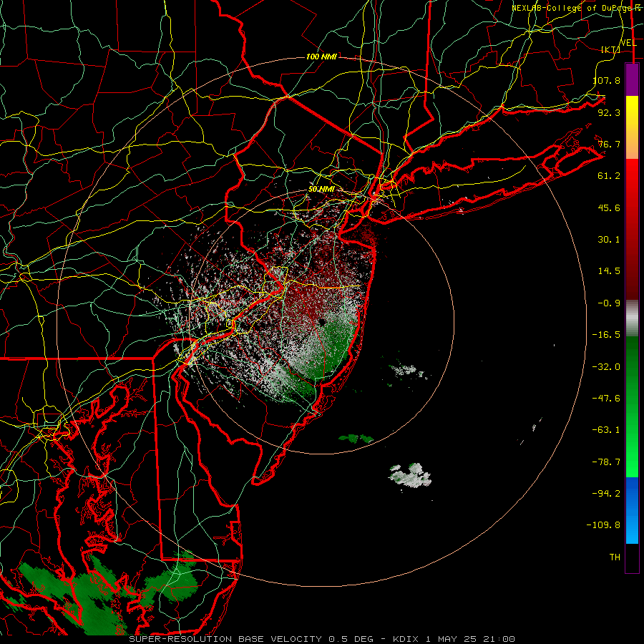644x644 pixels.
Task: Click the -32.0 legend value
Action: pos(606,367)
